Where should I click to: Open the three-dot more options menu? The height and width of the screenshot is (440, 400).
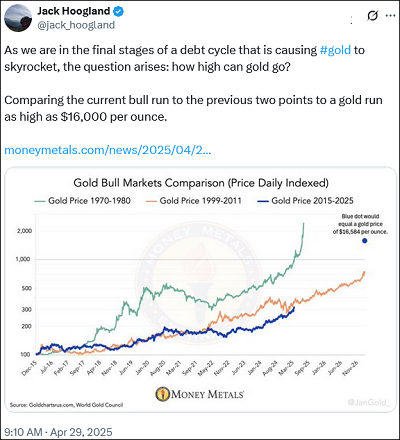tap(390, 16)
